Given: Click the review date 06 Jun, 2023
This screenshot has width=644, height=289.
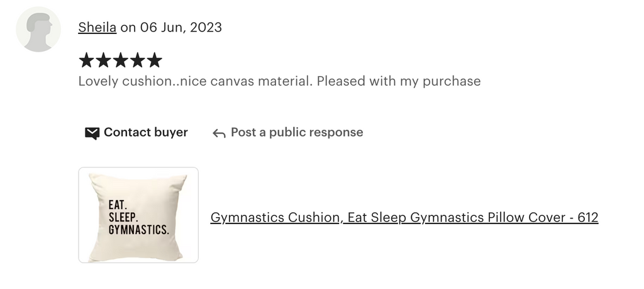Looking at the screenshot, I should (x=180, y=27).
